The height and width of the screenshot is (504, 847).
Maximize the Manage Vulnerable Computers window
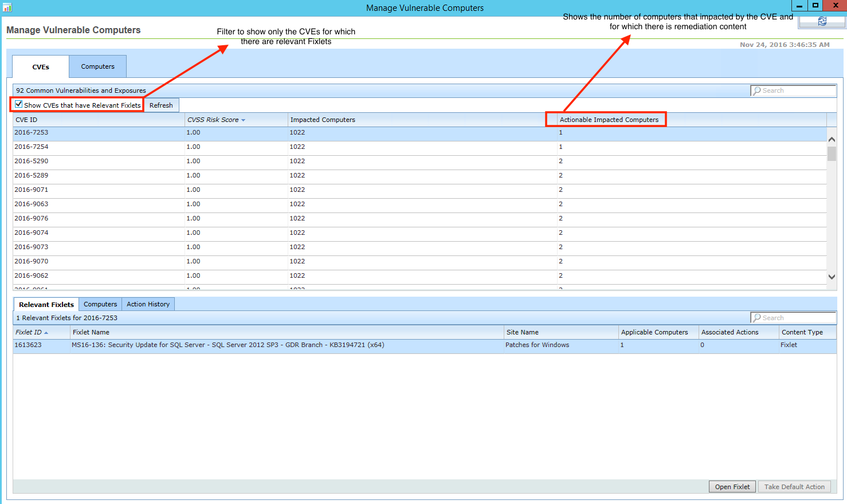coord(815,6)
